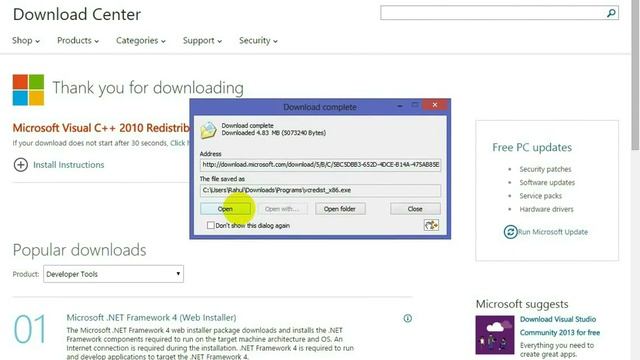Click the Open folder button

pos(340,209)
